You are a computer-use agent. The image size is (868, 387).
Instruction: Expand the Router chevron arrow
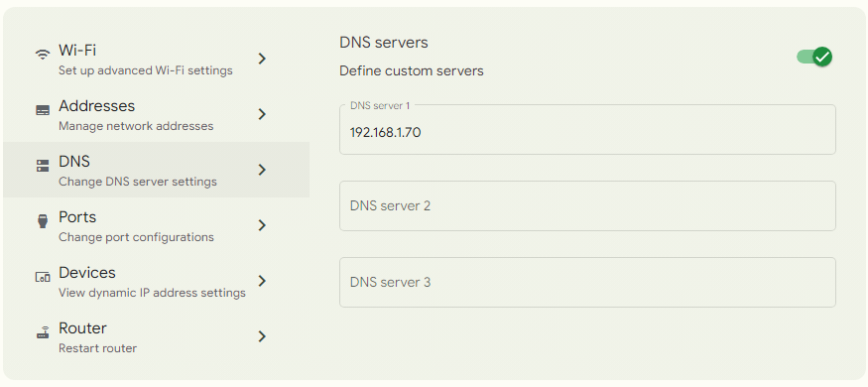[x=263, y=336]
